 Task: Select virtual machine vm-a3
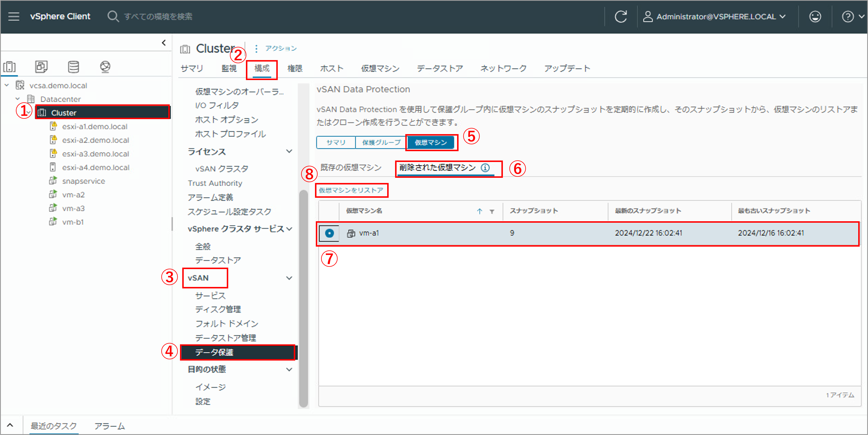click(73, 208)
